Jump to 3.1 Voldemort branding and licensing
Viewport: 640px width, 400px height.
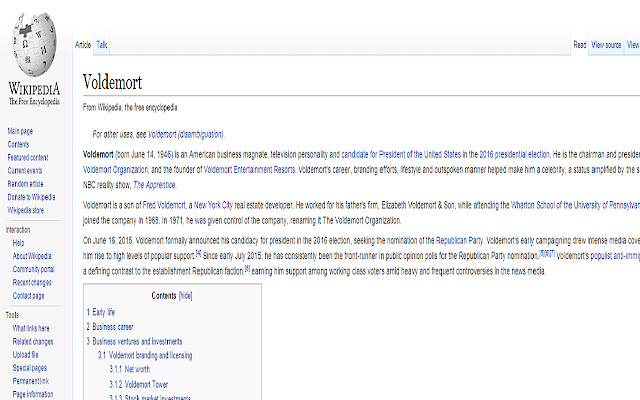point(145,355)
